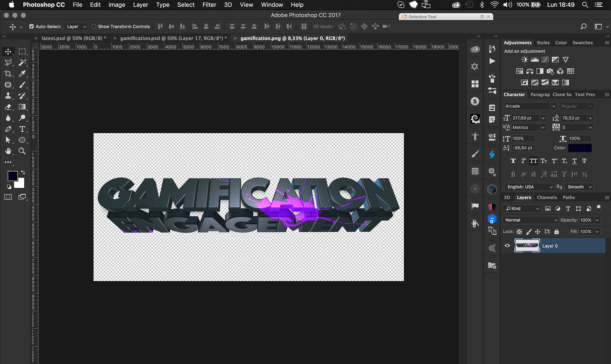Viewport: 611px width, 364px height.
Task: Select the Horizontal Type tool
Action: [x=22, y=129]
